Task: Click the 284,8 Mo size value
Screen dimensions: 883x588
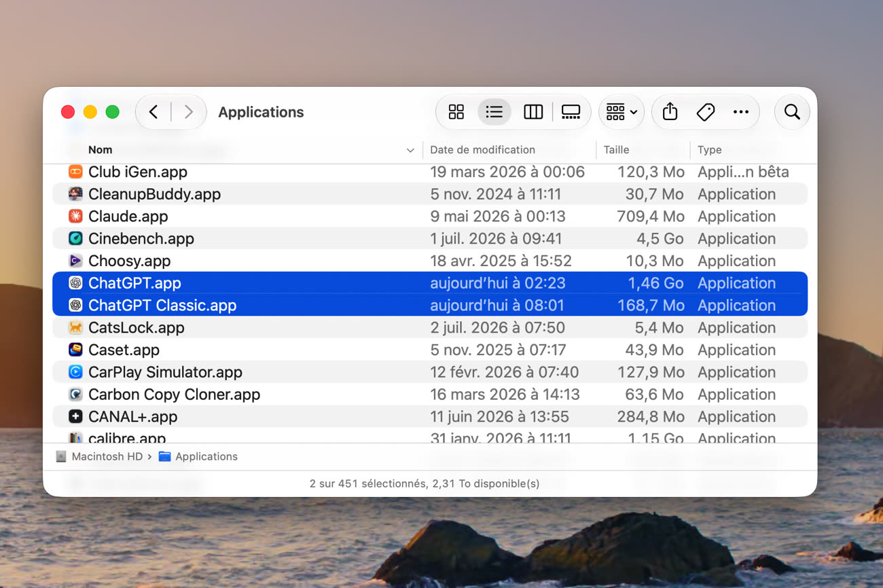Action: tap(651, 417)
